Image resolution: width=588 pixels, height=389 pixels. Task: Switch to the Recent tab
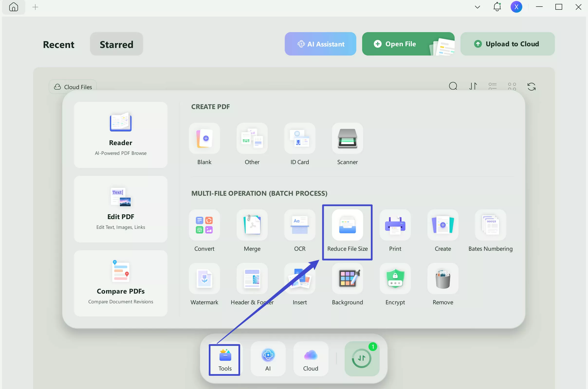(58, 44)
